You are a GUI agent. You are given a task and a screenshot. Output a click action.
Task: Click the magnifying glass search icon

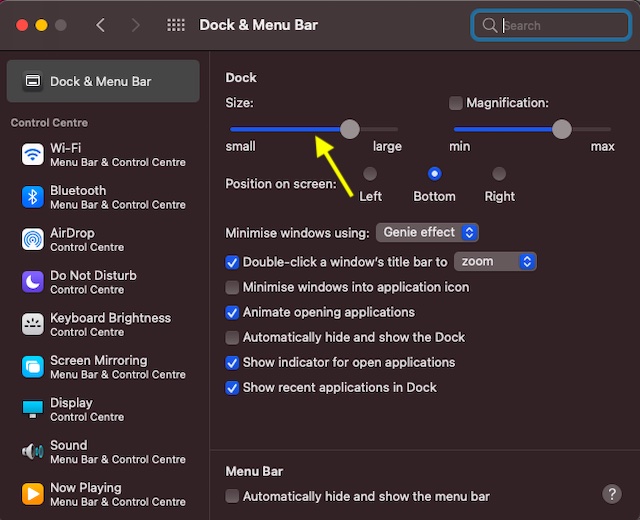click(x=489, y=25)
